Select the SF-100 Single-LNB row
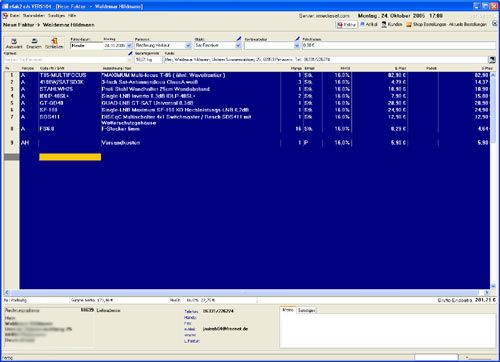This screenshot has width=500, height=362. (255, 110)
